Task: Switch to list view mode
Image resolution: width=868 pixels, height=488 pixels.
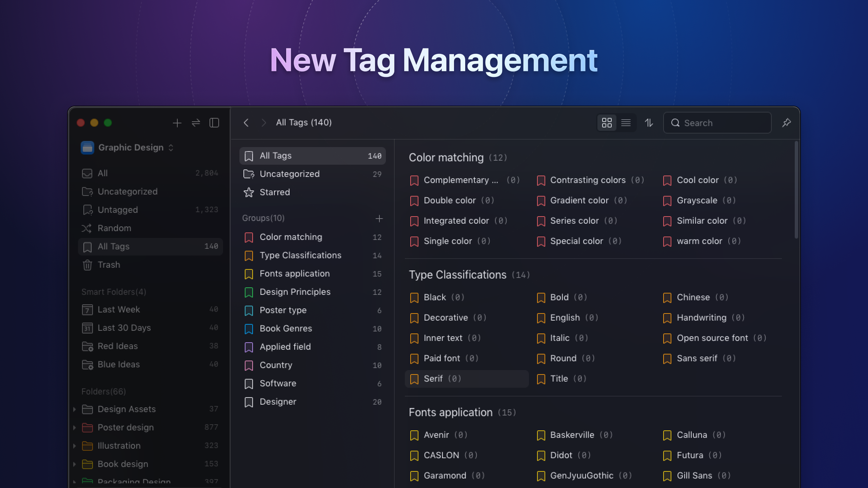Action: point(626,123)
